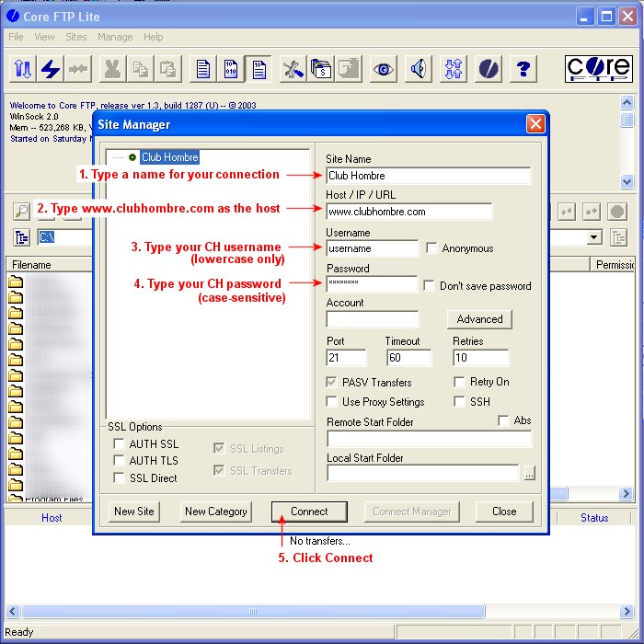Check the Retry On option
The width and height of the screenshot is (644, 644).
tap(459, 382)
